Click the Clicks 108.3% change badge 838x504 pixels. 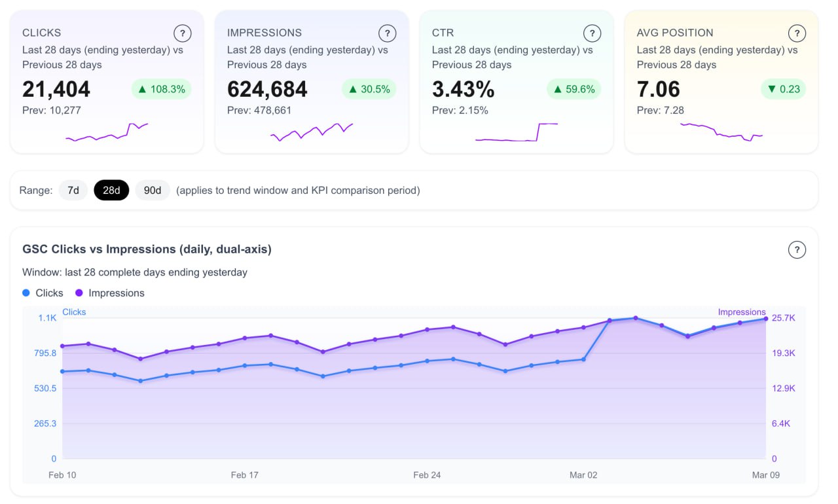[x=161, y=90]
